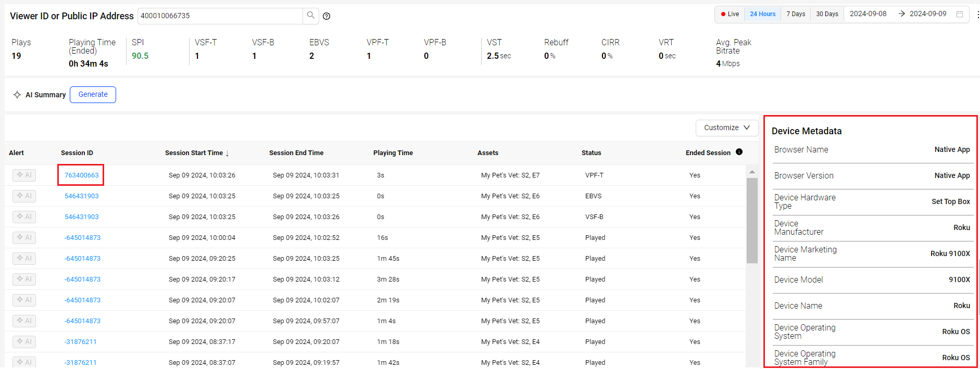Click the end date 2024-09-09 field

pyautogui.click(x=927, y=14)
